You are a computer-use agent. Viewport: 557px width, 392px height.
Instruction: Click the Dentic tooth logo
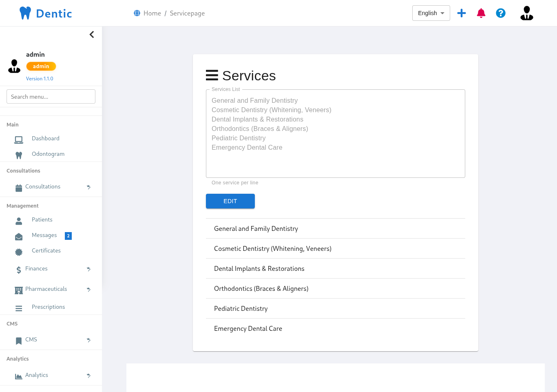(x=25, y=13)
